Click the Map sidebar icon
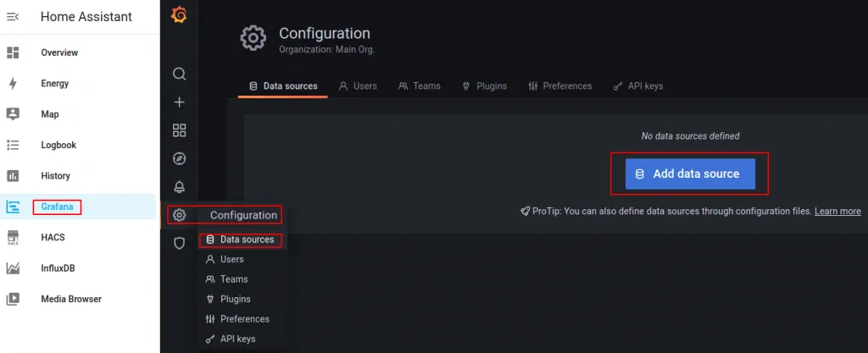The width and height of the screenshot is (868, 353). (x=13, y=114)
